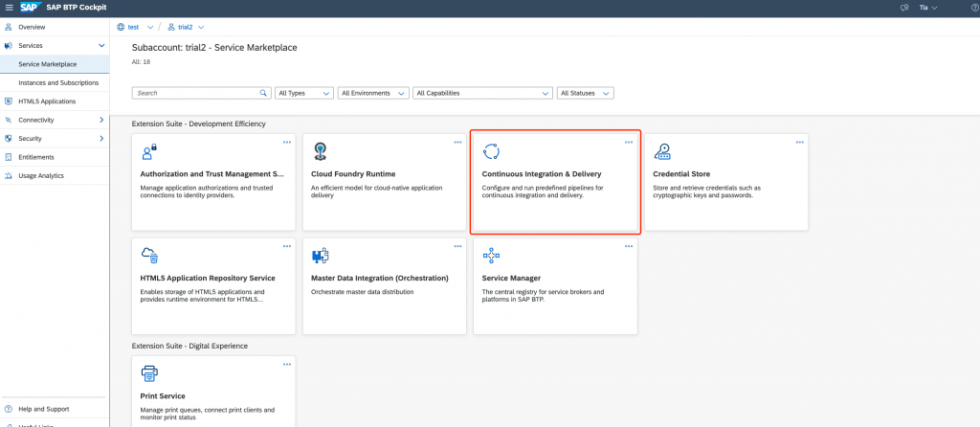Click the HTML5 Applications sidebar icon
Viewport: 980px width, 427px height.
point(8,101)
